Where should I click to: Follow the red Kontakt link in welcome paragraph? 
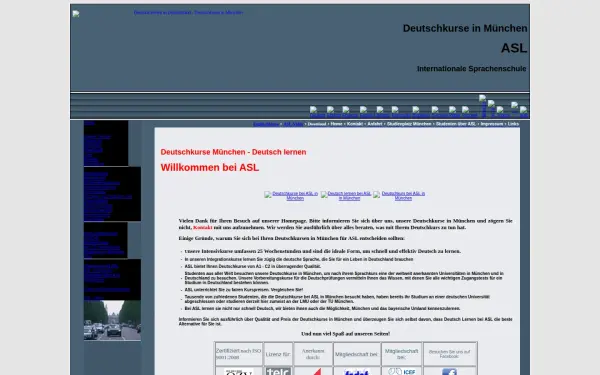pos(202,227)
